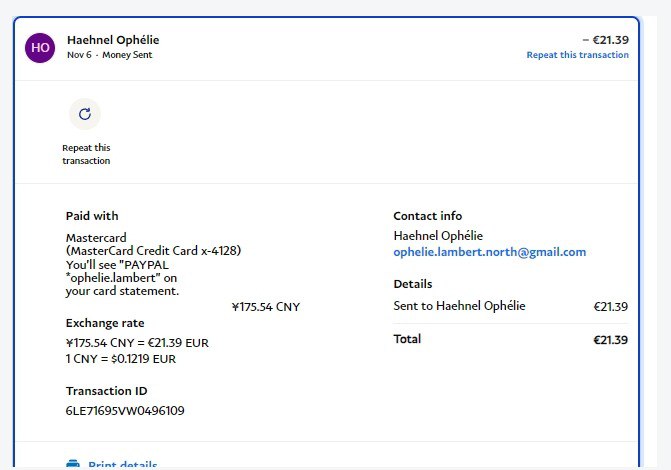Click €21.39 in the Sent to row

click(x=611, y=306)
